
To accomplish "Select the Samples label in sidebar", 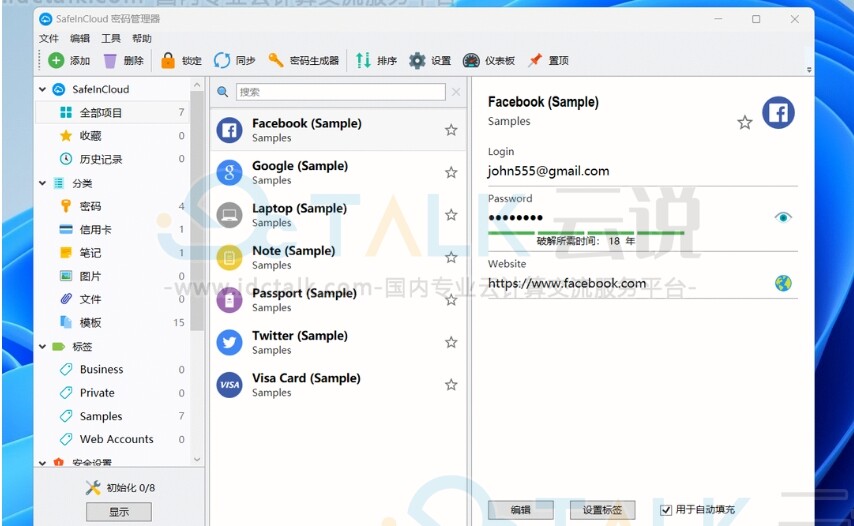I will pos(113,416).
